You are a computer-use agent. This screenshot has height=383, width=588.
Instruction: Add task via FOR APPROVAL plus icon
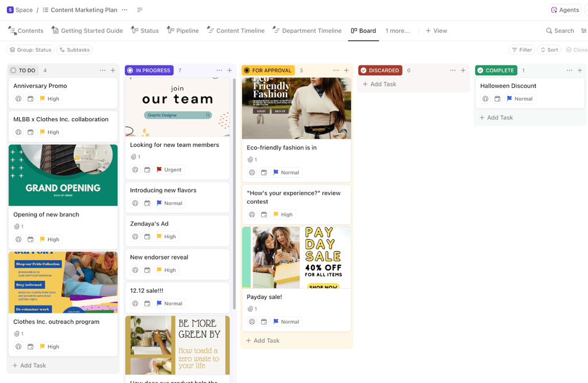(346, 71)
